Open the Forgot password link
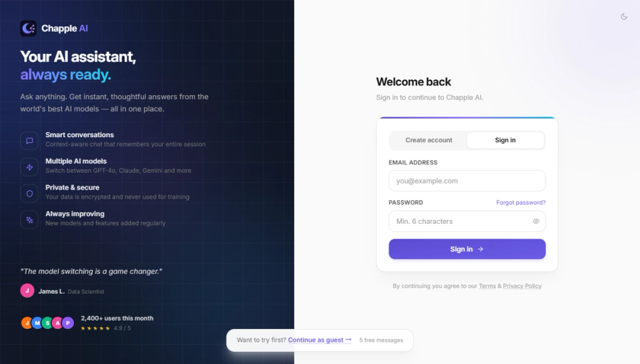 (521, 202)
